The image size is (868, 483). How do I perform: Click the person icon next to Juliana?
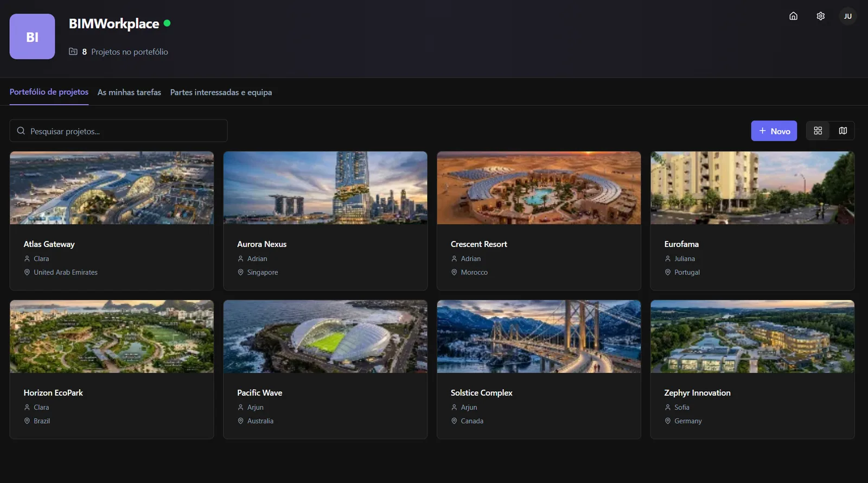tap(668, 259)
